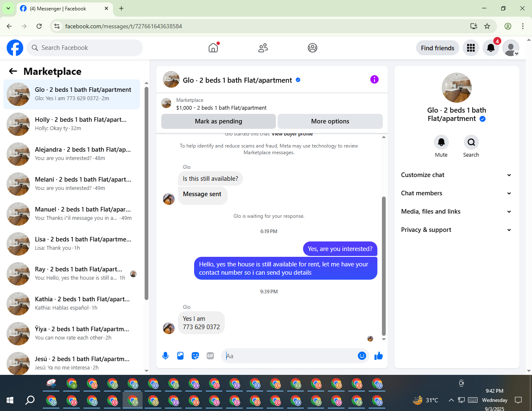Close the Messenger | Facebook tab
This screenshot has width=532, height=411.
pyautogui.click(x=106, y=8)
